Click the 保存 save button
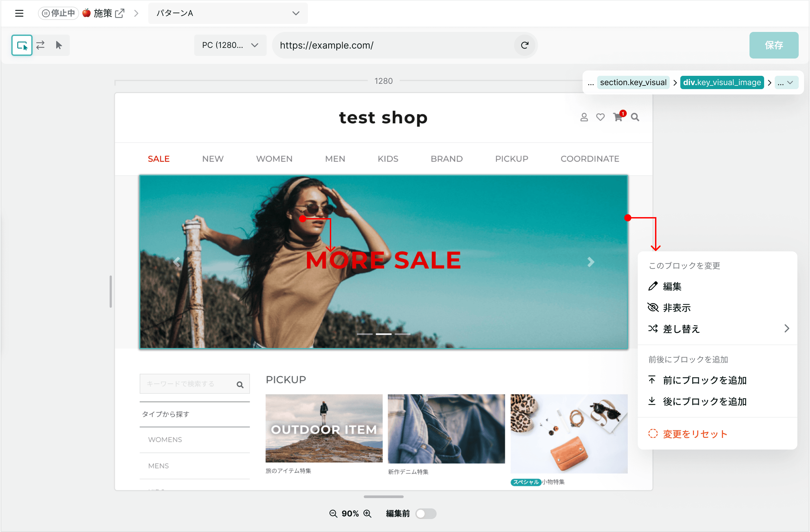Viewport: 810px width, 532px height. coord(774,46)
